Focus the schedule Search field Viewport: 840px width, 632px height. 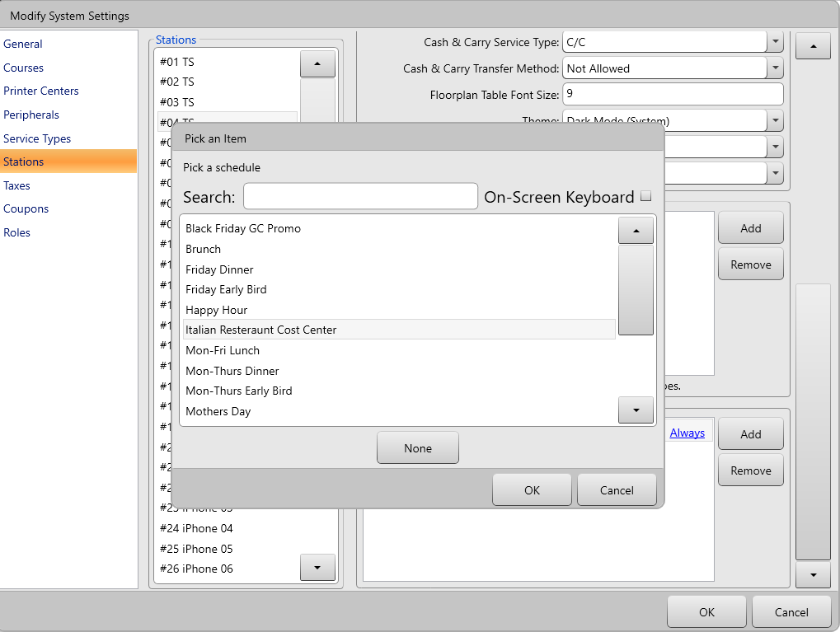[x=360, y=197]
